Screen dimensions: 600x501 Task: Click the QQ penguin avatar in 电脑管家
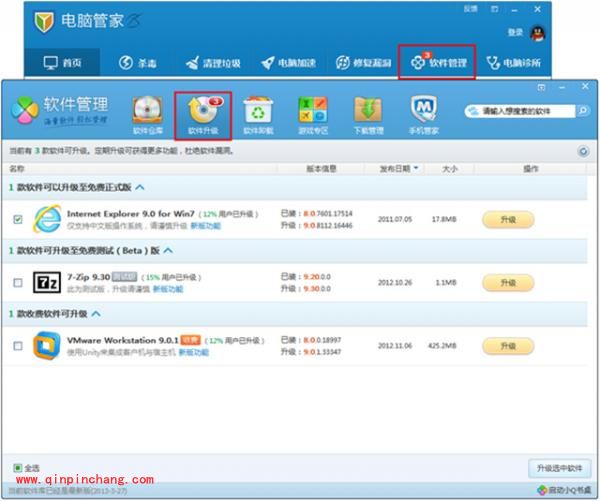(538, 33)
